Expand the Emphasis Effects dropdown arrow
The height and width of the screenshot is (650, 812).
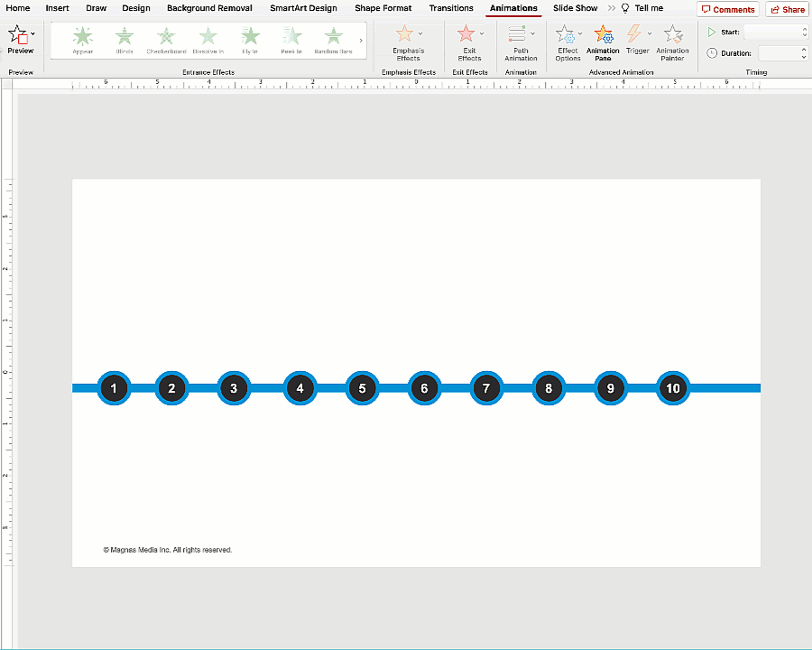(x=420, y=33)
